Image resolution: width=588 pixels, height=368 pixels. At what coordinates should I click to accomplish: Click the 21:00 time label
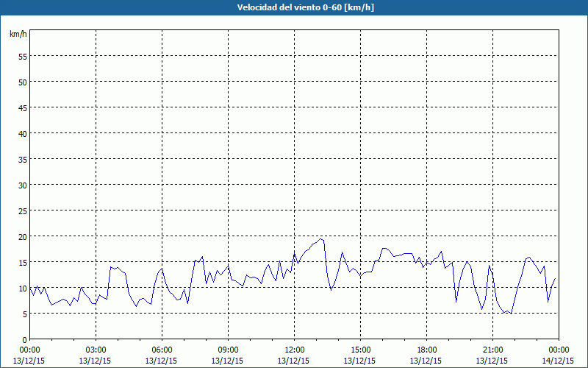(x=492, y=350)
